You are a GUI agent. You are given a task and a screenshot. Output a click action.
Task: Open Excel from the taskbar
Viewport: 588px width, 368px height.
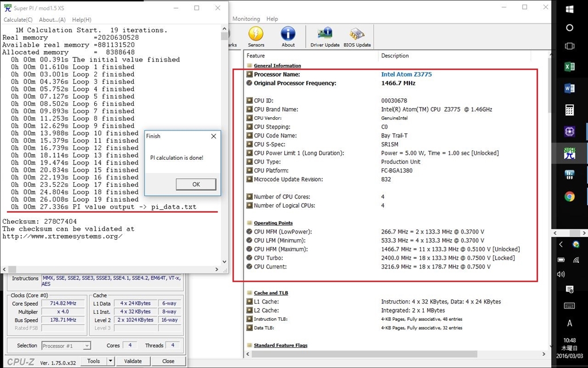coord(570,67)
